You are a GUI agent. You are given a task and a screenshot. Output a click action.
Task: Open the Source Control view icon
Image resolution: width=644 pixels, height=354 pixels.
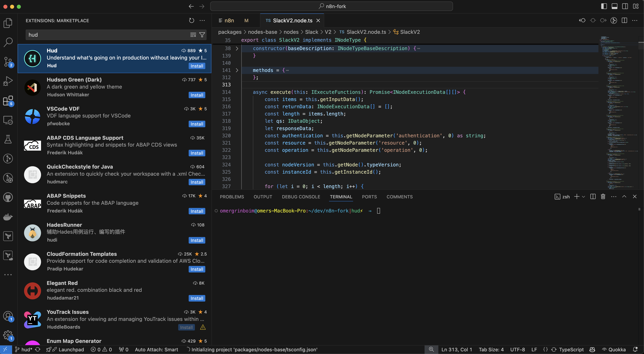click(8, 62)
